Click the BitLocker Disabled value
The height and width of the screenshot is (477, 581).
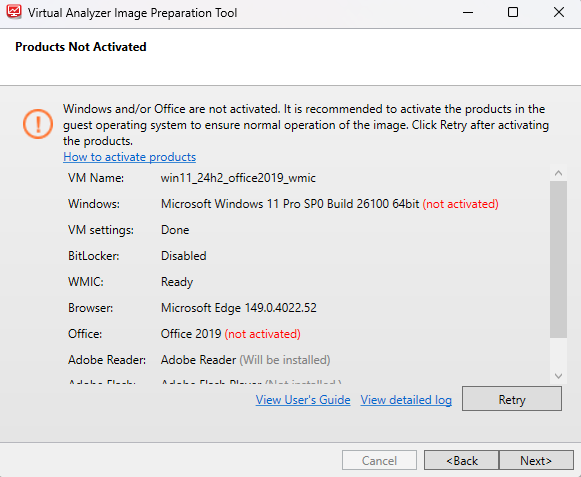pyautogui.click(x=183, y=256)
